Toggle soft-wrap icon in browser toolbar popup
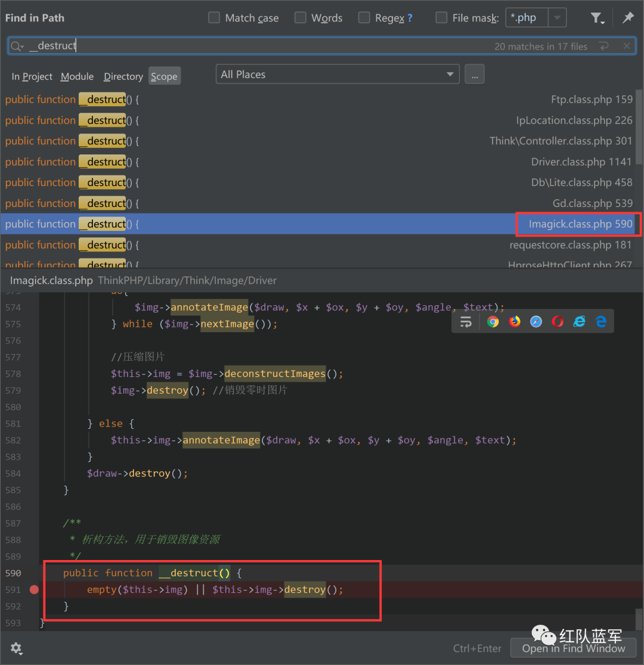The width and height of the screenshot is (644, 665). coord(466,321)
